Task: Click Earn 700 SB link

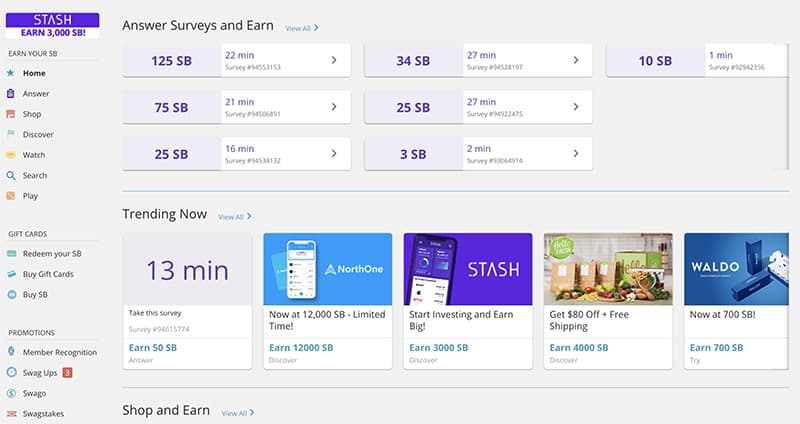Action: coord(716,347)
